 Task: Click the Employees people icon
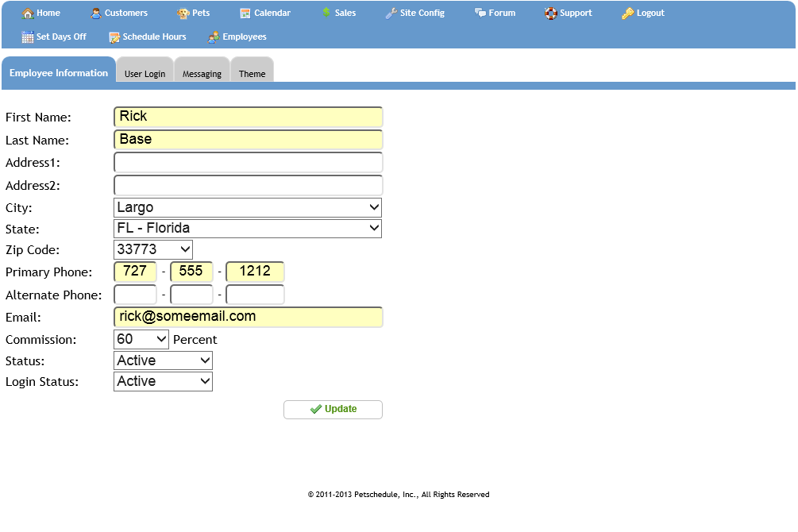point(214,37)
